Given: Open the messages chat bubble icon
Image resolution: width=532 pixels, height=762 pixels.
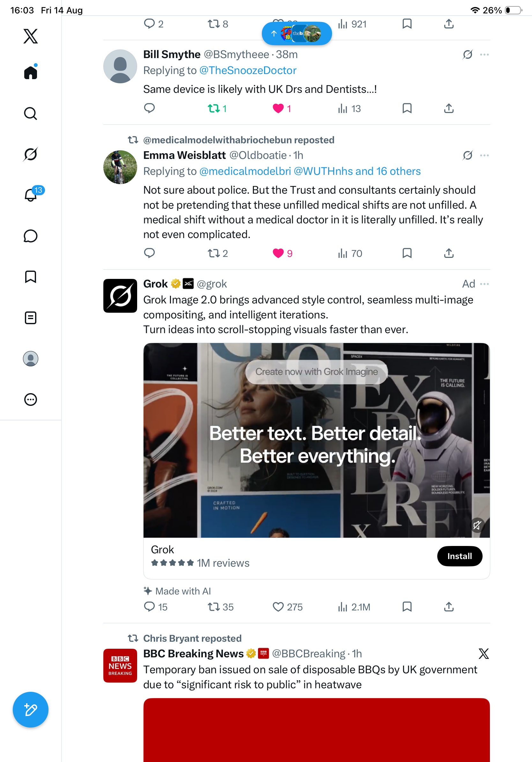Looking at the screenshot, I should coord(31,236).
